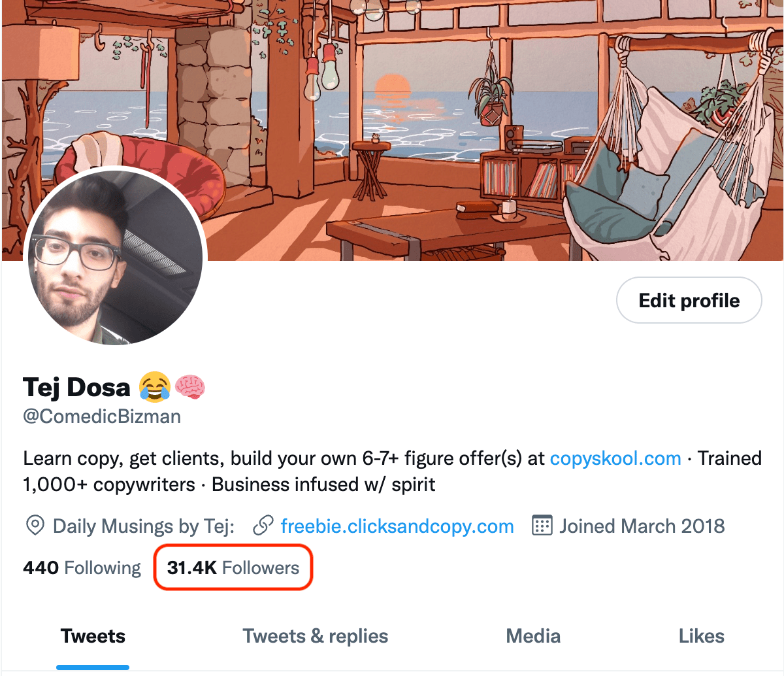
Task: Switch to the Media tab
Action: pos(533,636)
